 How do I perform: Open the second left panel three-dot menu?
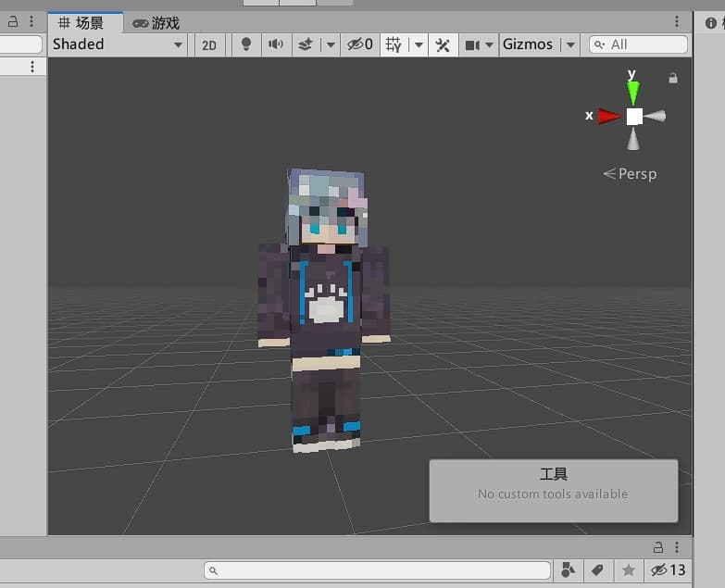[x=32, y=67]
